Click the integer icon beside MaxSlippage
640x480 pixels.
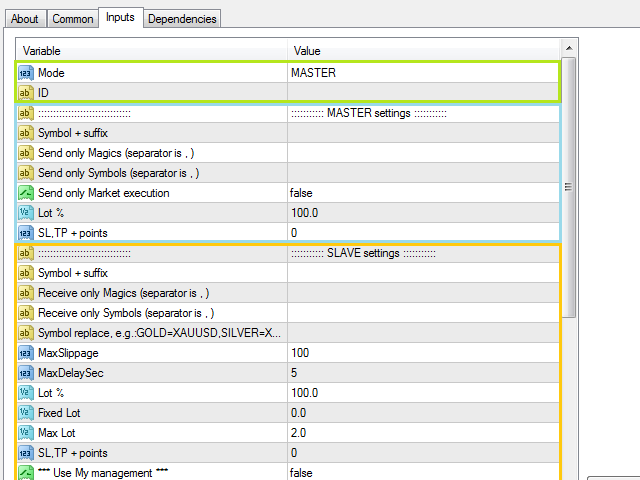coord(25,353)
